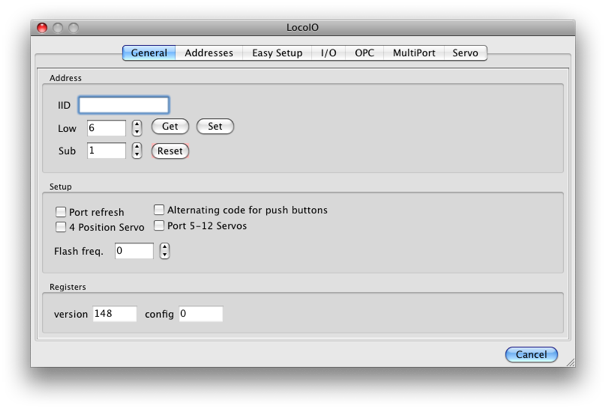The image size is (606, 409).
Task: Switch to the Addresses tab
Action: (209, 53)
